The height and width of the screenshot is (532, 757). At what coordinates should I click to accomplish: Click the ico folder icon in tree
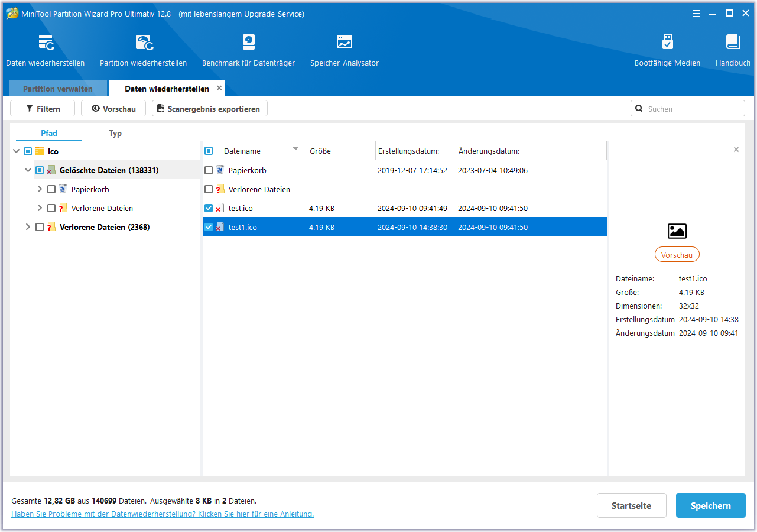click(40, 151)
